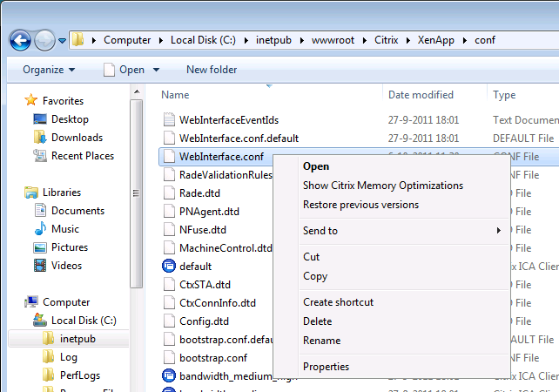Open Recent Places in Favorites
This screenshot has height=392, width=559.
pyautogui.click(x=83, y=156)
